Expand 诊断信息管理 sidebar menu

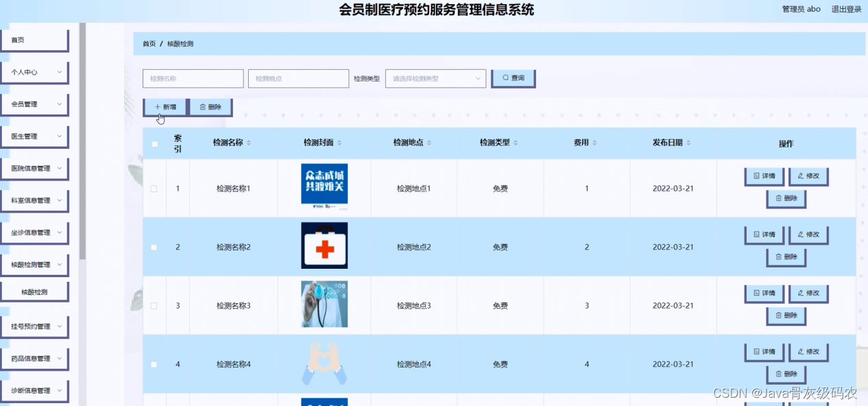coord(34,391)
